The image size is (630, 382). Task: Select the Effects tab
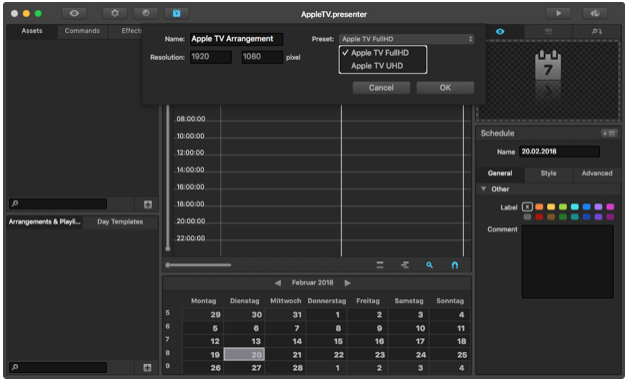(x=131, y=31)
